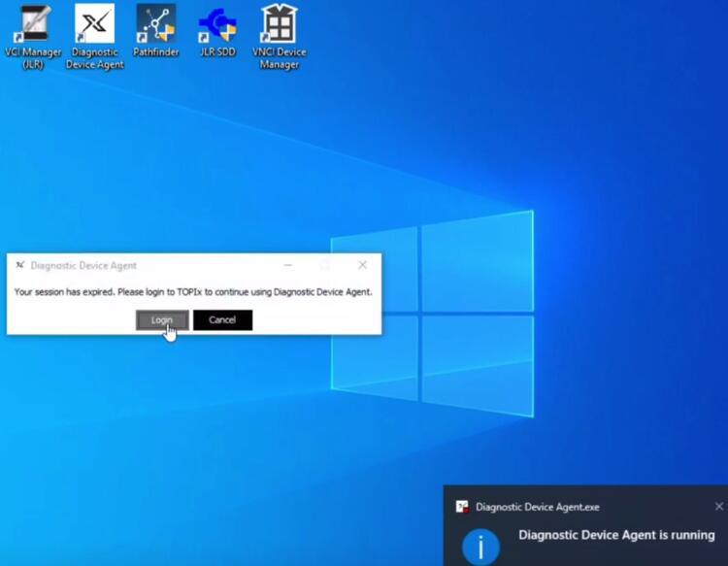Open the VCI Manager (JLR) desktop shortcut

(x=33, y=37)
